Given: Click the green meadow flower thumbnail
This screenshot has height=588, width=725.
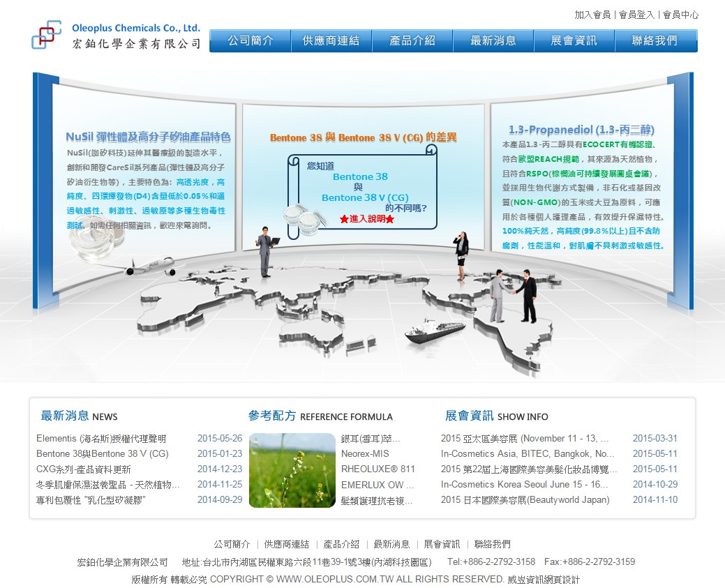Looking at the screenshot, I should click(x=292, y=470).
